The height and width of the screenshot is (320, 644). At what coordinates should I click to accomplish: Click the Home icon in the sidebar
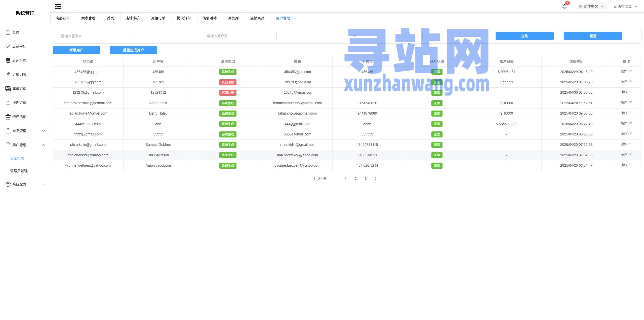8,32
